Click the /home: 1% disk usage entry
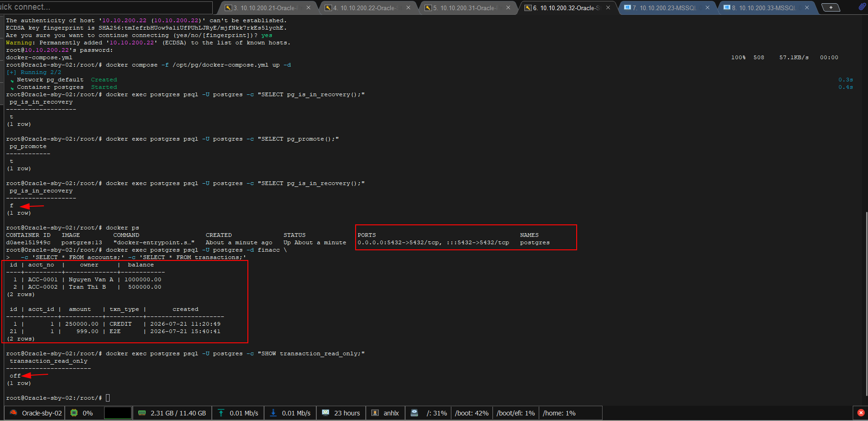The height and width of the screenshot is (421, 868). point(559,413)
